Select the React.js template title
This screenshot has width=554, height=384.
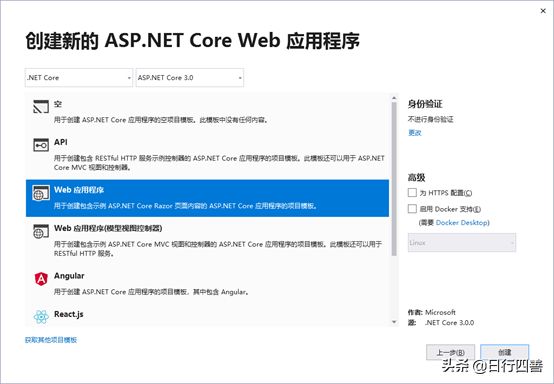69,314
